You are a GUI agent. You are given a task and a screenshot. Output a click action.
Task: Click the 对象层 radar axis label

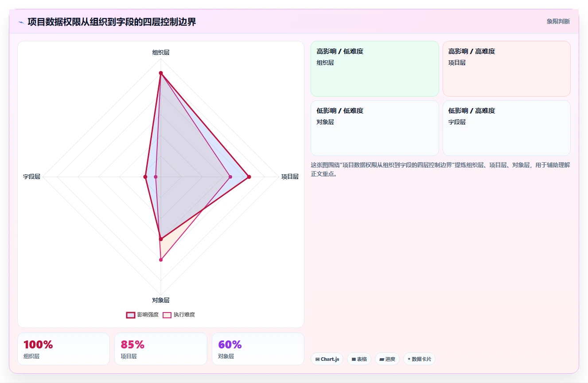pyautogui.click(x=161, y=300)
